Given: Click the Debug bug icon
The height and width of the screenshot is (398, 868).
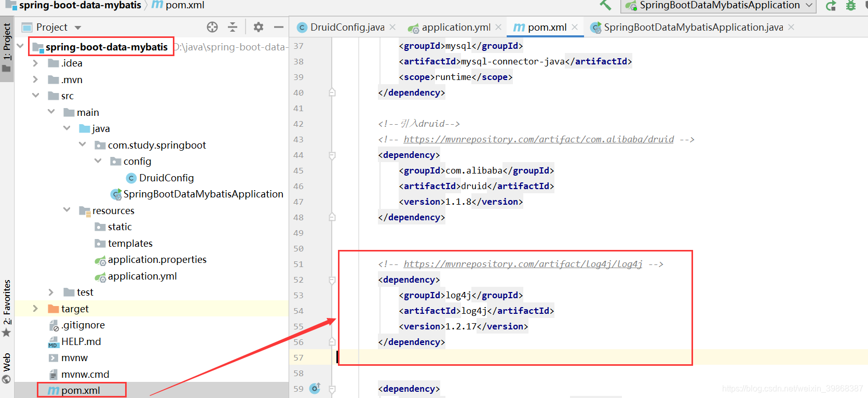Looking at the screenshot, I should (x=851, y=6).
